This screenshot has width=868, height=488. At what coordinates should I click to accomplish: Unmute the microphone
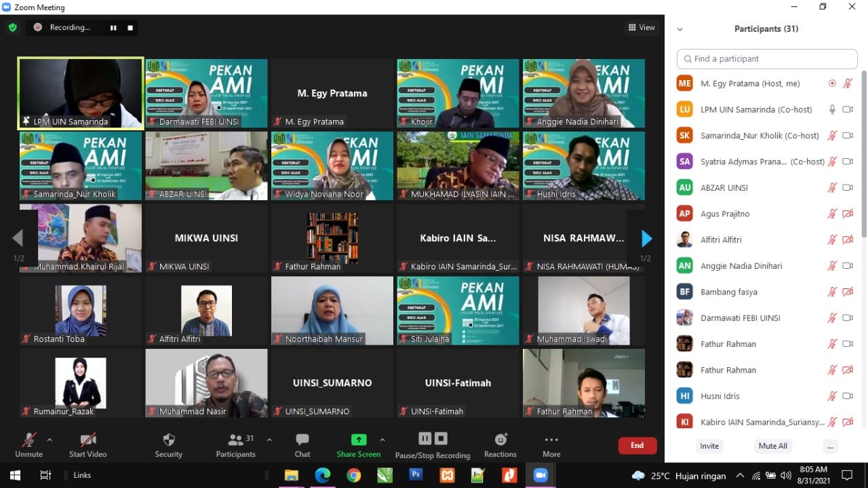point(29,445)
